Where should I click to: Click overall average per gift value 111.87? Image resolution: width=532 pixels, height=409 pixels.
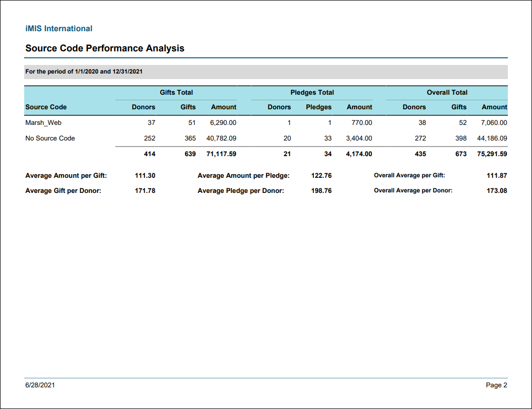click(x=497, y=176)
